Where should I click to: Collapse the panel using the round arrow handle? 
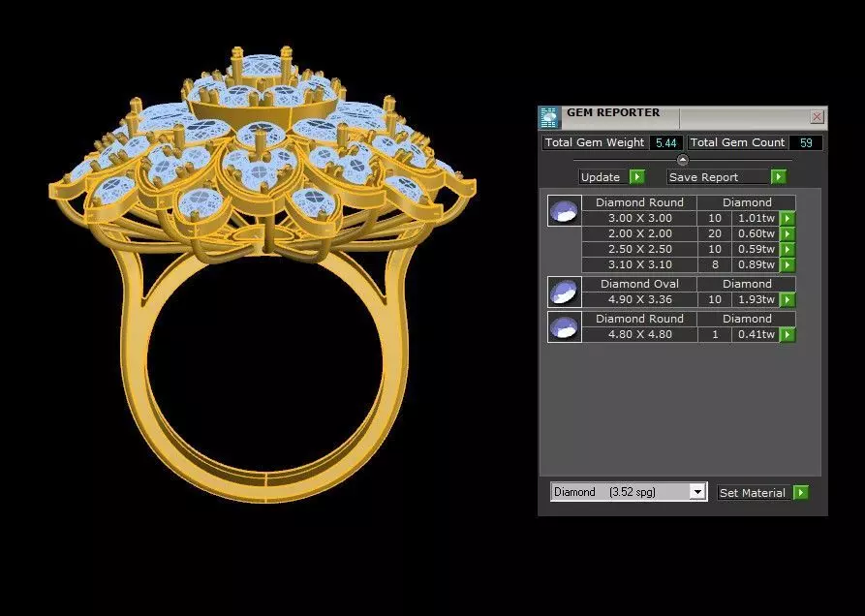[682, 160]
